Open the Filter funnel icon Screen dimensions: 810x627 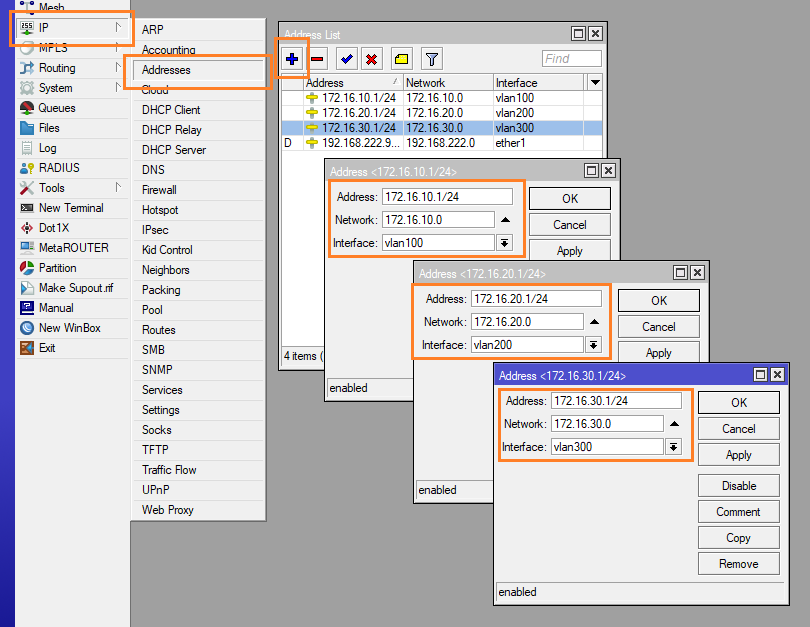[x=430, y=59]
